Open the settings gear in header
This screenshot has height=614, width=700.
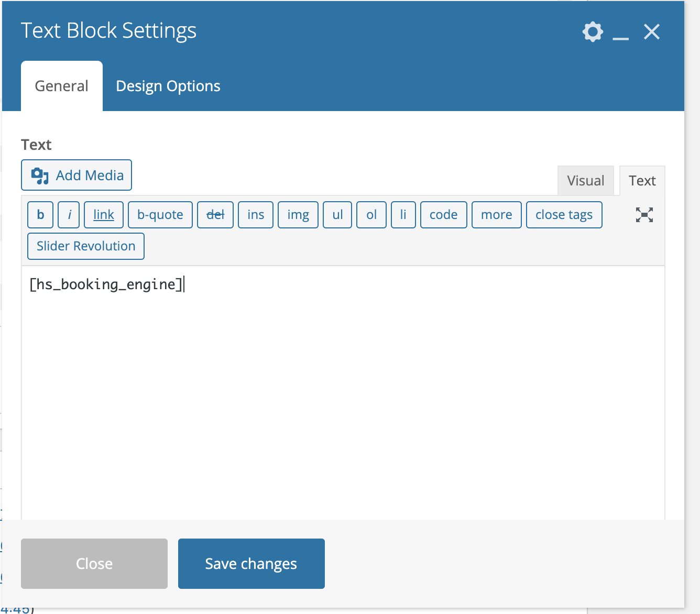click(x=593, y=32)
